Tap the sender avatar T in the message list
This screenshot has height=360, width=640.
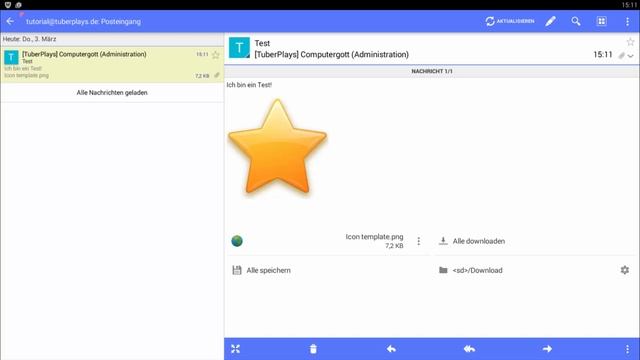pyautogui.click(x=11, y=57)
